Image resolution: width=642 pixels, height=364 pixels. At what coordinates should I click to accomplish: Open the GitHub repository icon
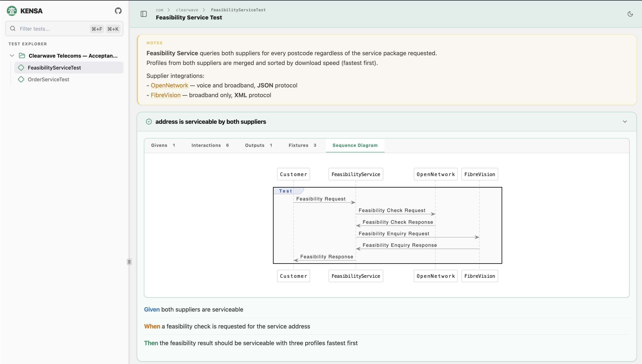(118, 11)
